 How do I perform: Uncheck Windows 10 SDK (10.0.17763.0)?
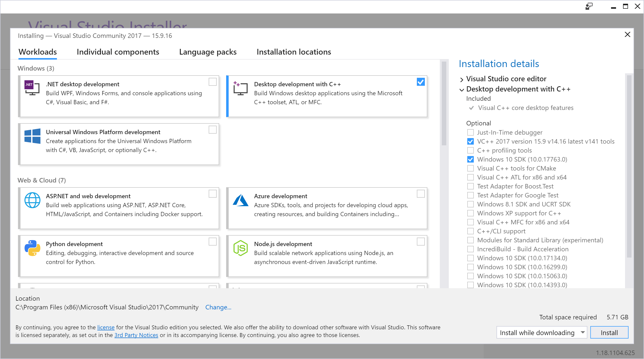click(x=470, y=159)
